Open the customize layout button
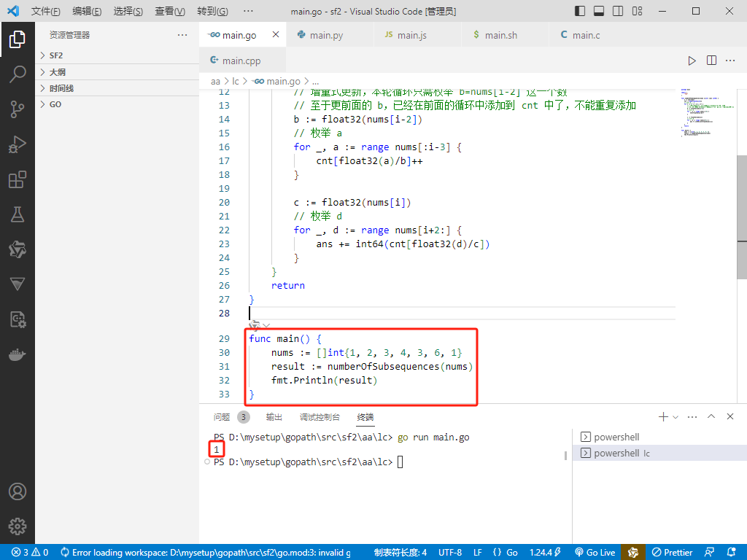The height and width of the screenshot is (560, 747). click(x=637, y=11)
